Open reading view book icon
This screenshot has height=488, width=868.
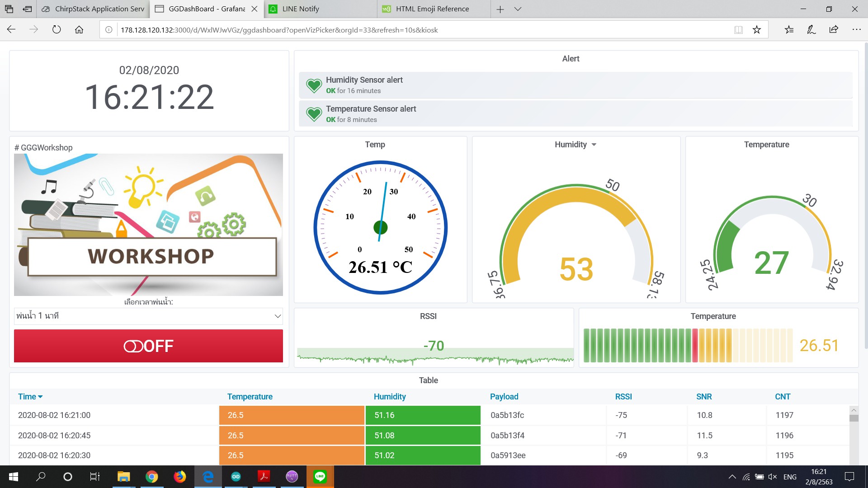[x=738, y=30]
